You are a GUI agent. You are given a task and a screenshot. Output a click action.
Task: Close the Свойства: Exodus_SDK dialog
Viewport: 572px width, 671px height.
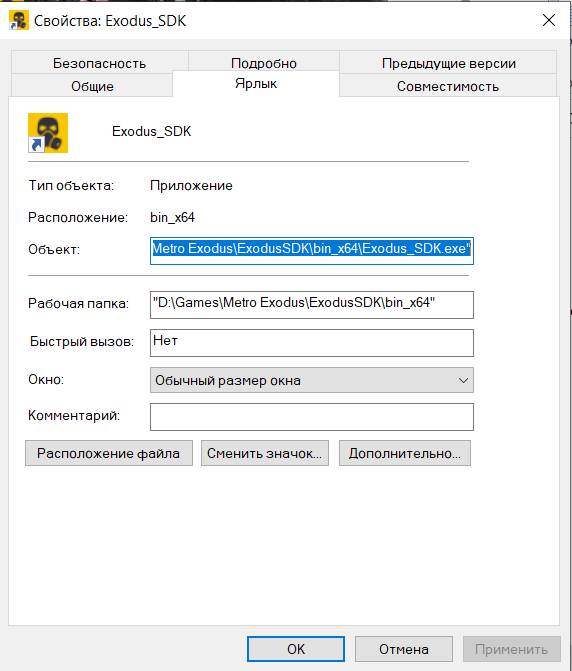(x=549, y=20)
